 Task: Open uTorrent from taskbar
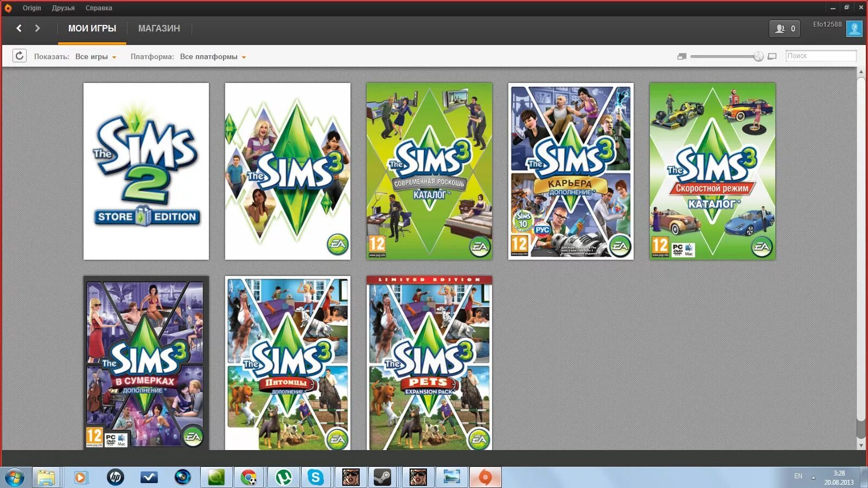(x=283, y=478)
